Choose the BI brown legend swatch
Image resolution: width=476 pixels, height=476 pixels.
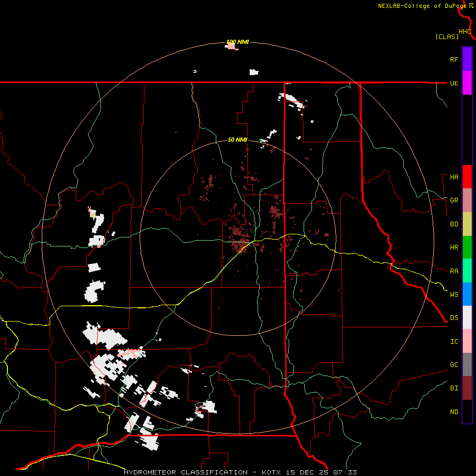coord(467,388)
